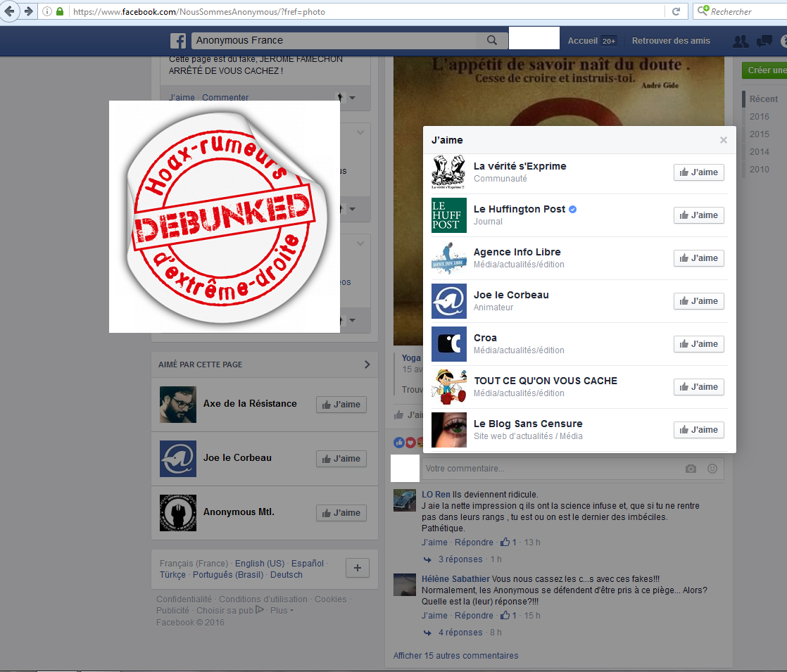The height and width of the screenshot is (672, 787).
Task: Go back with the browser back arrow
Action: tap(9, 11)
